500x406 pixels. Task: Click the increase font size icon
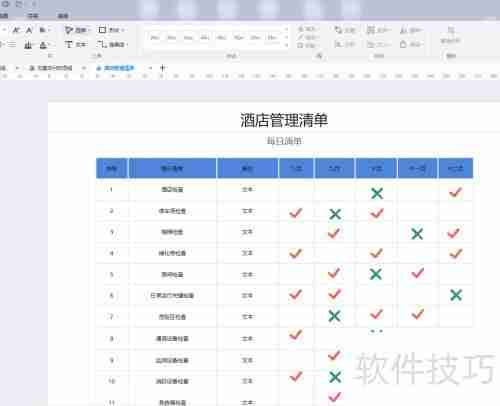click(16, 30)
